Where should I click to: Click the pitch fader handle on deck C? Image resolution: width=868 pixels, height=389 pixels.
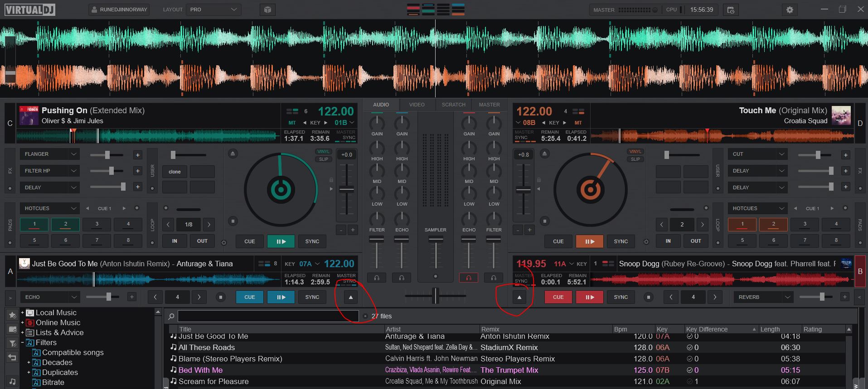347,189
